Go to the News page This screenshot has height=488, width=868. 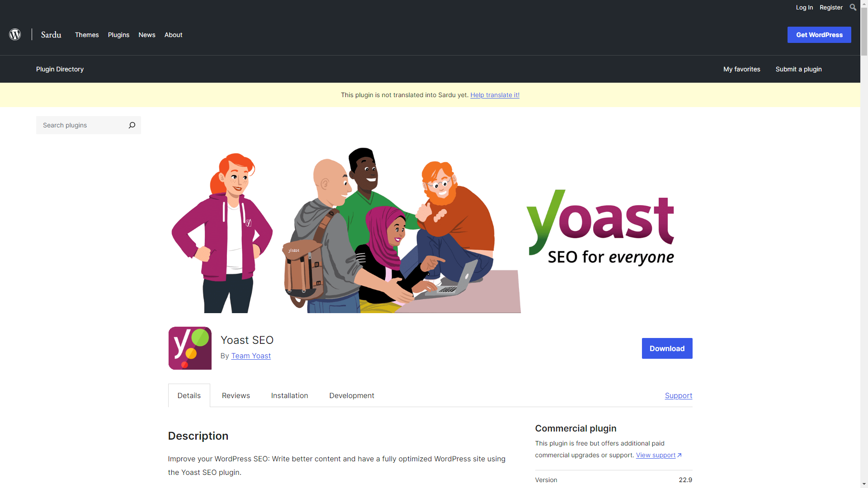[x=147, y=35]
